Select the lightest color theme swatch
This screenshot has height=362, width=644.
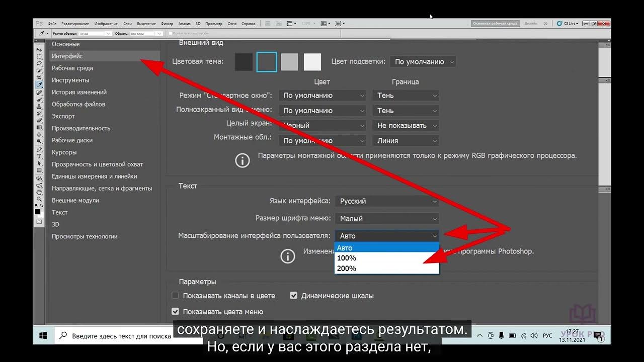312,62
